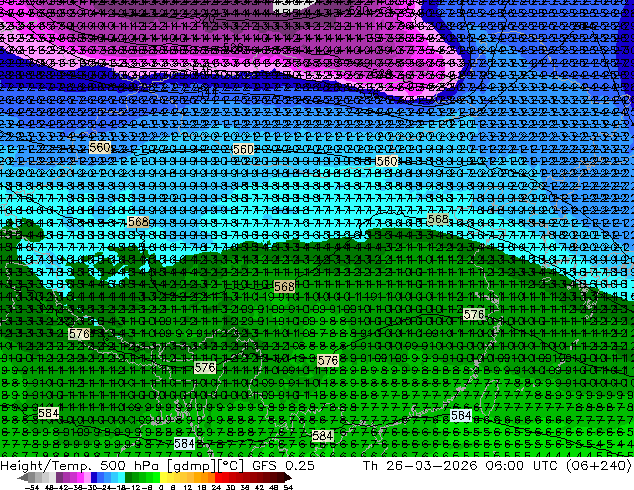The image size is (634, 490).
Task: Click the rightmost "576" contour label
Action: coord(473,314)
